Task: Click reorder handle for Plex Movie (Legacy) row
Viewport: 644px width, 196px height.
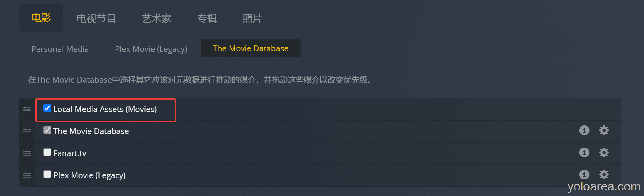Action: [x=27, y=175]
